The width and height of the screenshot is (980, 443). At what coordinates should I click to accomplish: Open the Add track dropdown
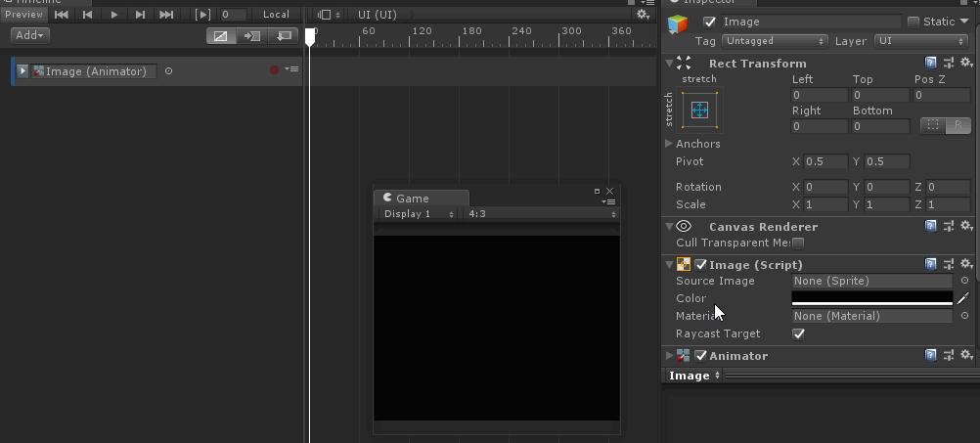tap(30, 35)
